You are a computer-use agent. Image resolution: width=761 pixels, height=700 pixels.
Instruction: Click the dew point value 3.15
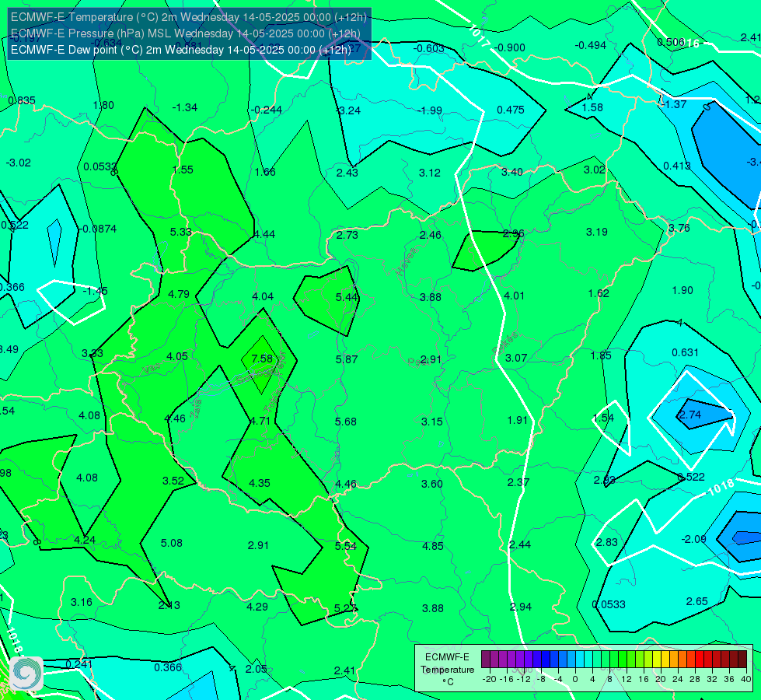point(432,422)
